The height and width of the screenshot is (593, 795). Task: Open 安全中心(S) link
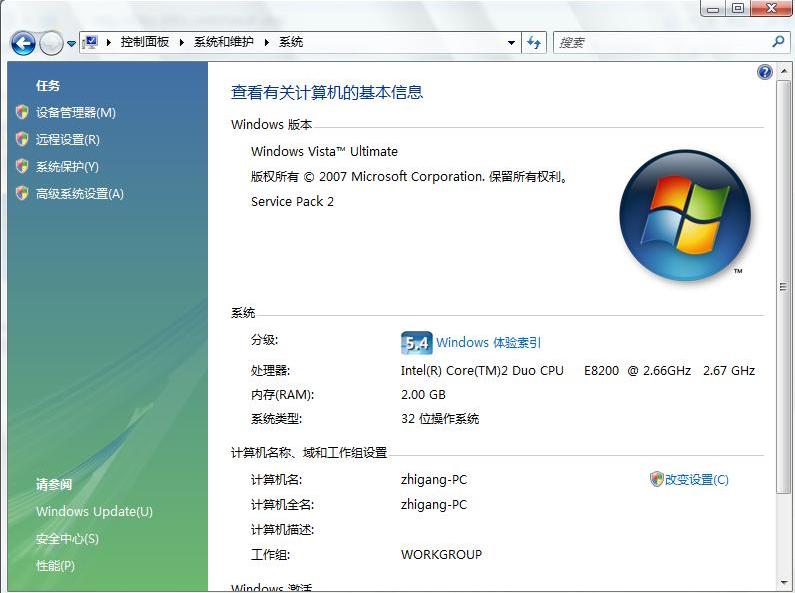point(67,538)
